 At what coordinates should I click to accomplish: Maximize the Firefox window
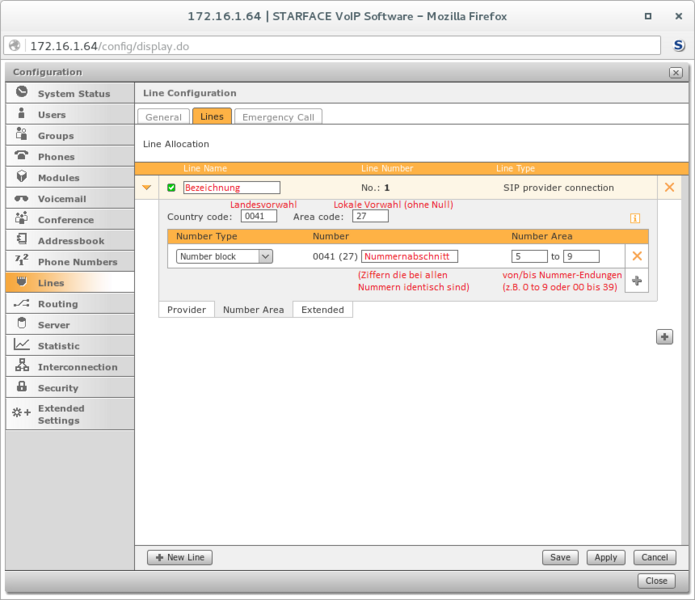pyautogui.click(x=648, y=16)
